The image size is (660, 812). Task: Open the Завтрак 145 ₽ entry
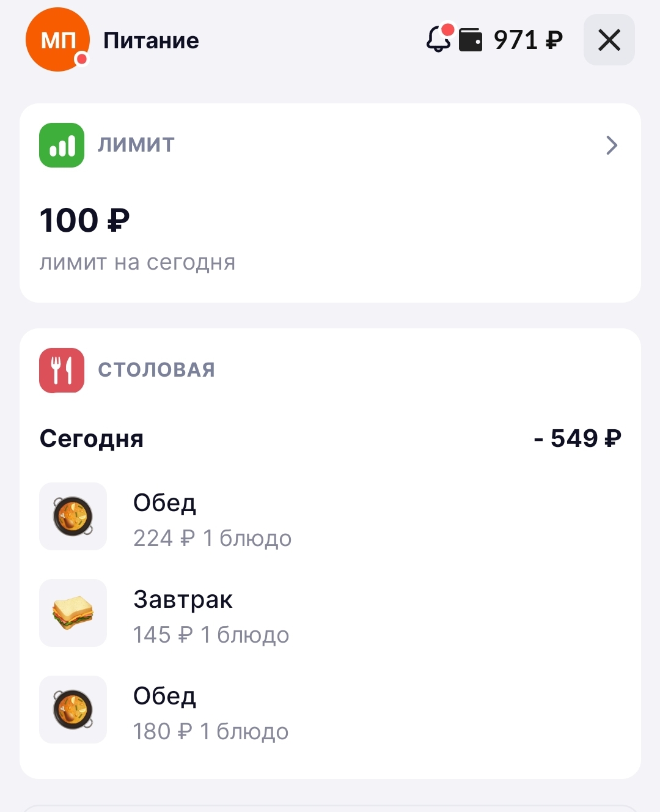(x=330, y=613)
